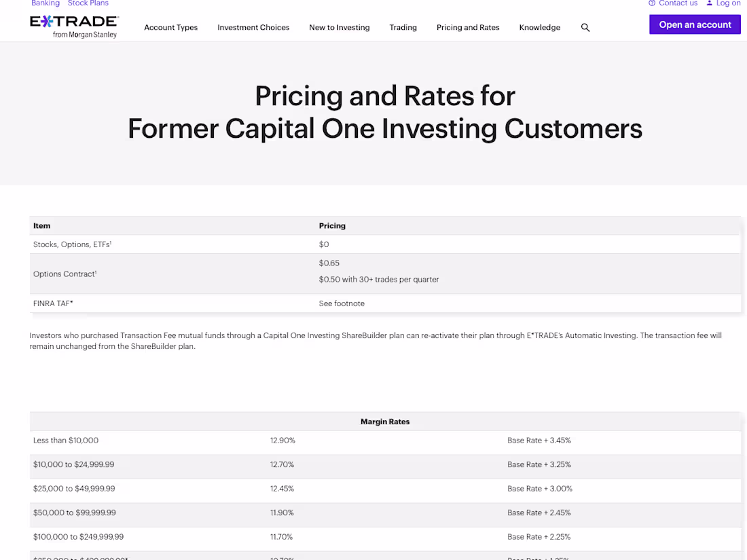
Task: Open the search magnifier icon
Action: tap(585, 28)
